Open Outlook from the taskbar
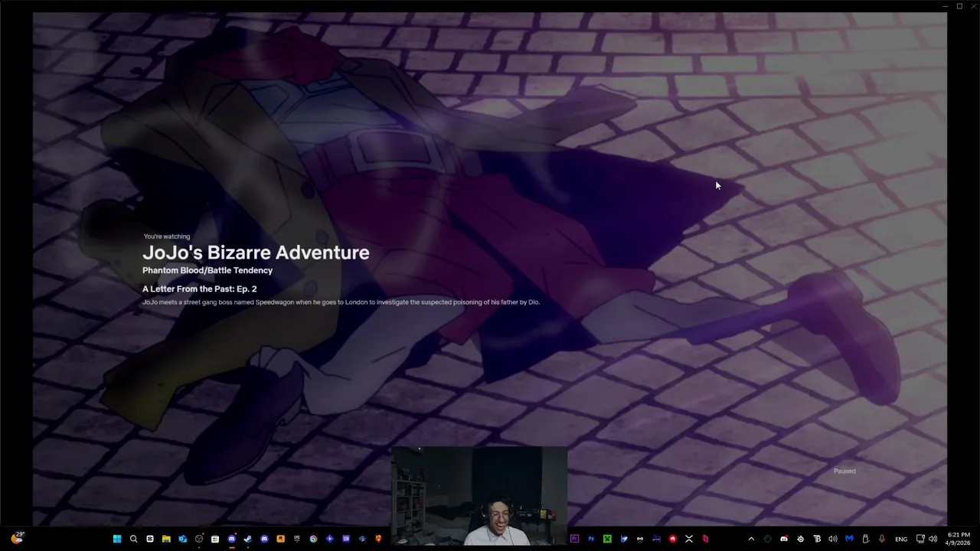 pyautogui.click(x=182, y=539)
